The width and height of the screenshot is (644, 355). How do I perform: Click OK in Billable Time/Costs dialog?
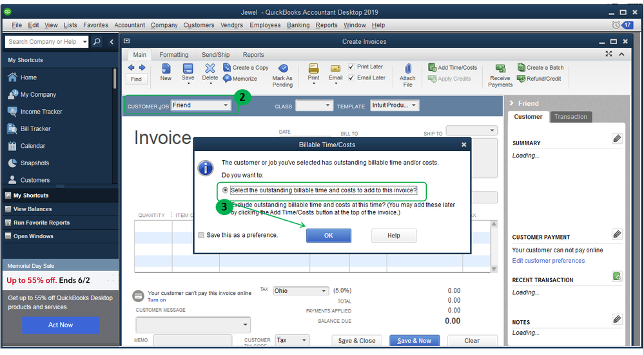coord(329,236)
